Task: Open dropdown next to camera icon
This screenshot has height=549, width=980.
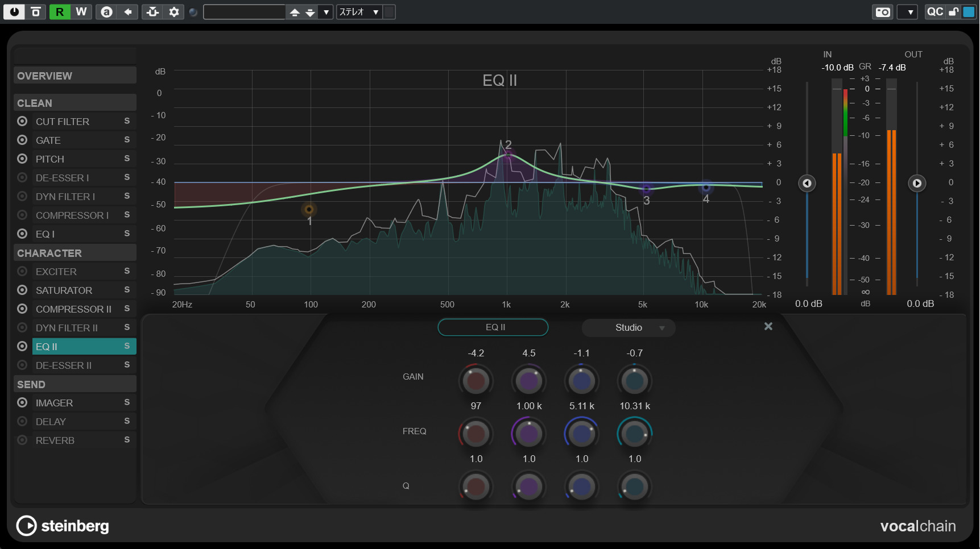Action: 908,11
